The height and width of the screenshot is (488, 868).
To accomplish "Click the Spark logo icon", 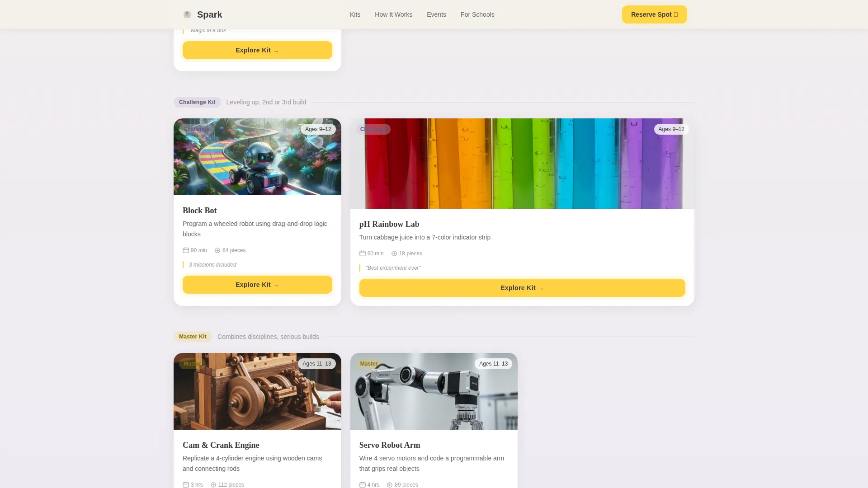I will (187, 14).
